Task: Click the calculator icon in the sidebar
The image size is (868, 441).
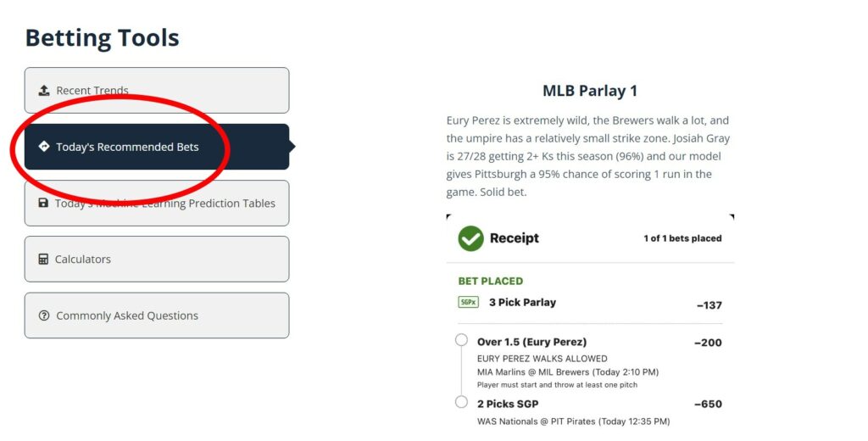Action: (x=43, y=260)
